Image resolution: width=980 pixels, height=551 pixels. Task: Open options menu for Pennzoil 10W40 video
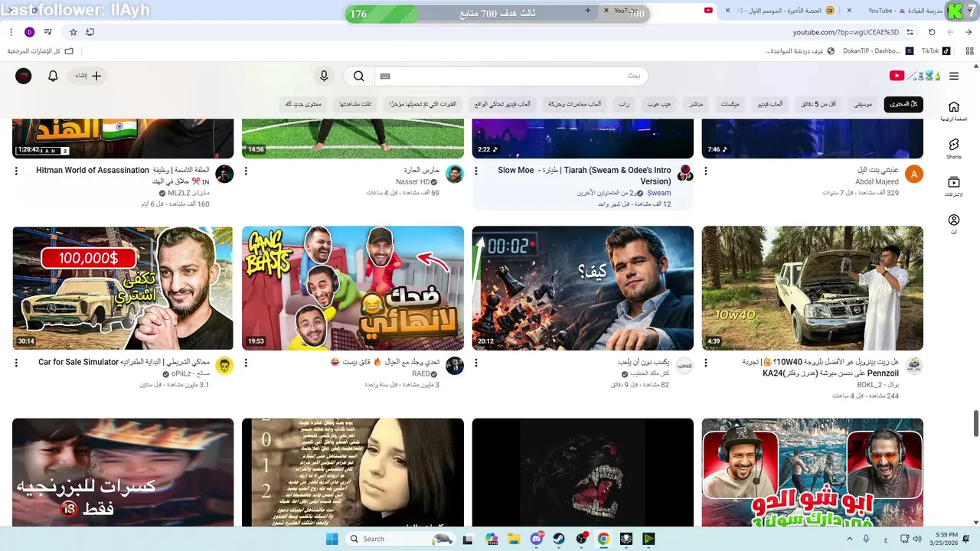tap(706, 363)
